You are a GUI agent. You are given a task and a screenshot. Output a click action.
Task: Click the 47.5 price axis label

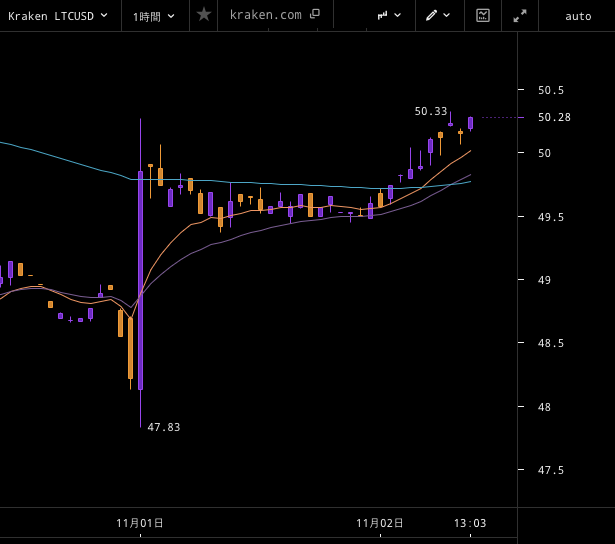(x=551, y=470)
